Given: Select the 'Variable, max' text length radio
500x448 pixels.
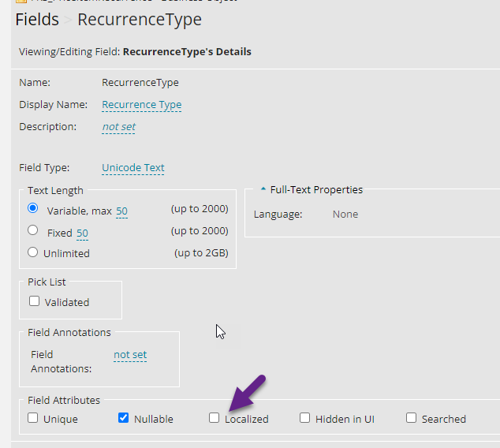Looking at the screenshot, I should pyautogui.click(x=32, y=209).
